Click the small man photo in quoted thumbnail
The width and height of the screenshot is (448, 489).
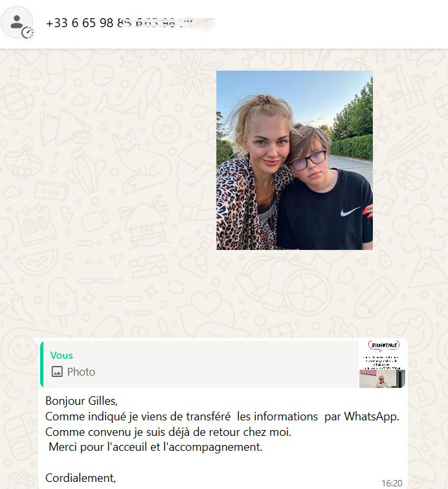click(382, 380)
